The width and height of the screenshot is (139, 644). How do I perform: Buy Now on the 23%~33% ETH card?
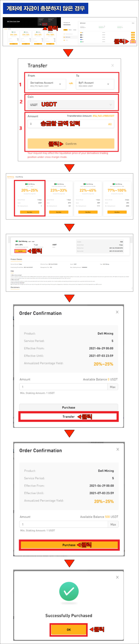coord(59,212)
